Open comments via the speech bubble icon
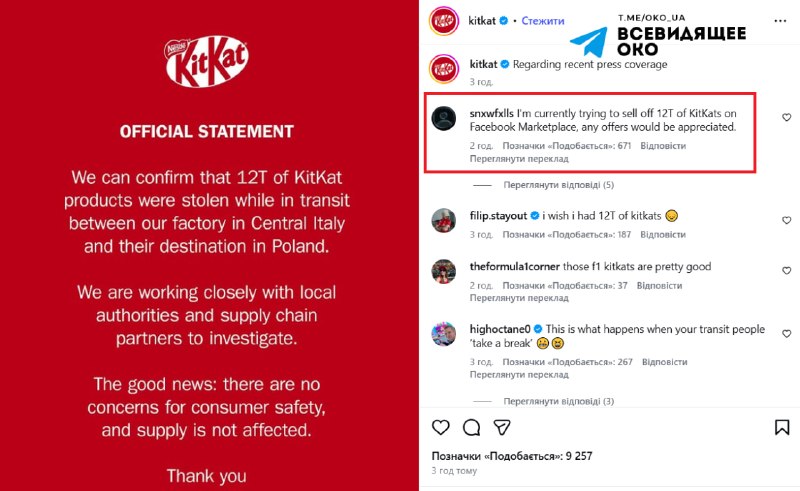 (x=472, y=427)
